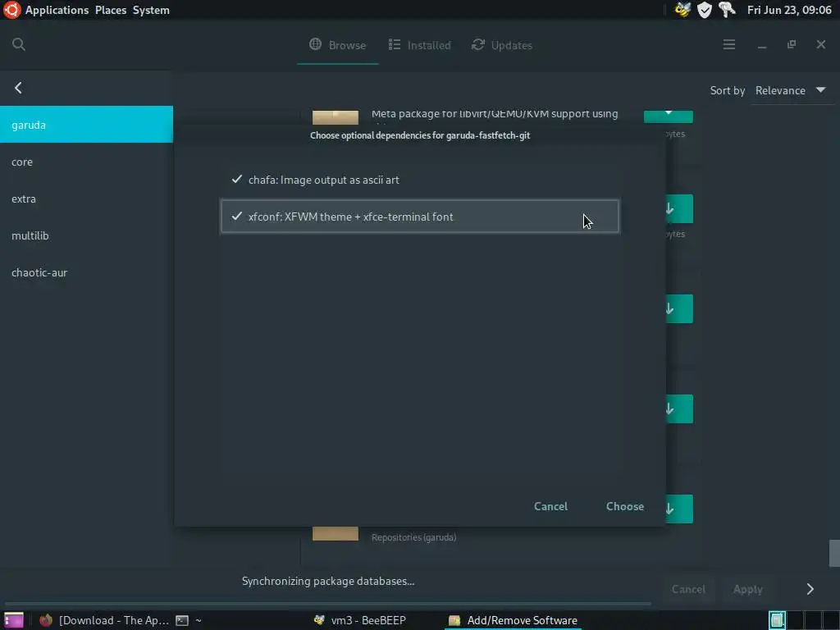Select the extra repository
The height and width of the screenshot is (630, 840).
click(86, 199)
